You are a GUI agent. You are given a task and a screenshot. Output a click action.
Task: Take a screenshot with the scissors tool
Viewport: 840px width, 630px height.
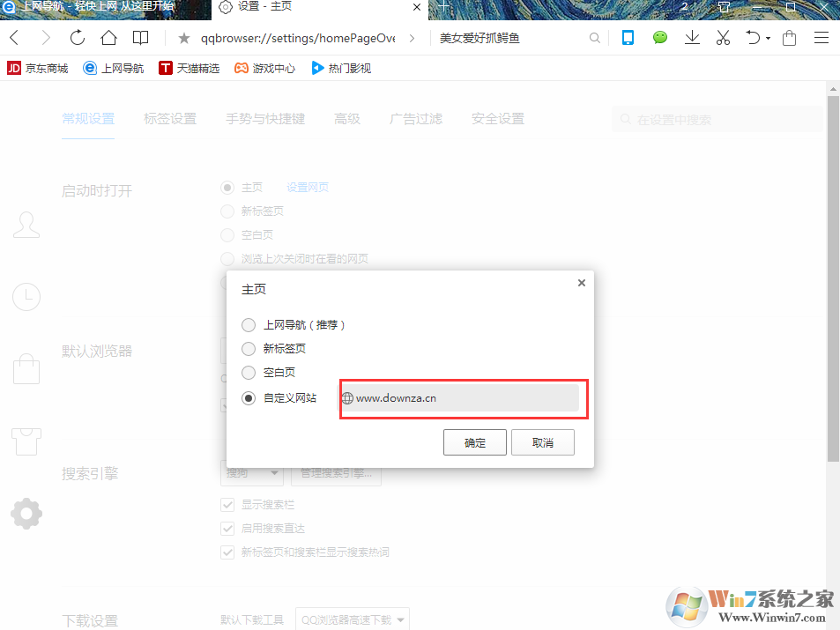(x=723, y=38)
